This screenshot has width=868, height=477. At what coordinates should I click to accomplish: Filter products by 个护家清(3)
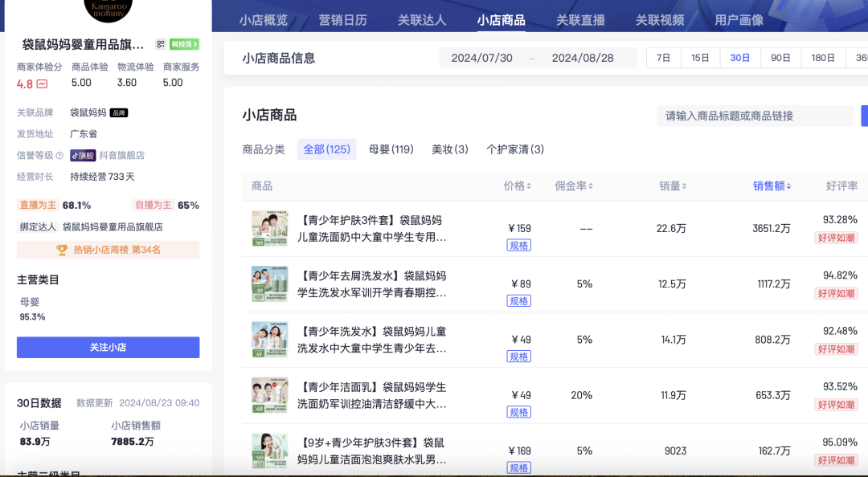(x=515, y=149)
